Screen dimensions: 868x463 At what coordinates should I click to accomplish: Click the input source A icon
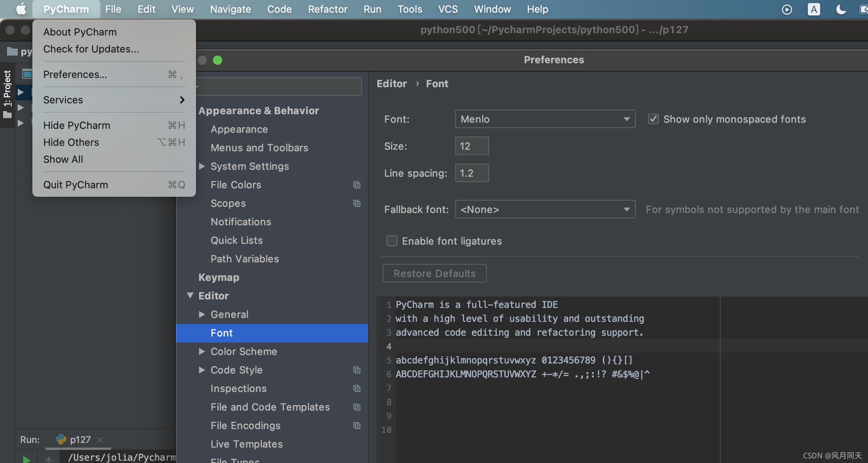(814, 9)
